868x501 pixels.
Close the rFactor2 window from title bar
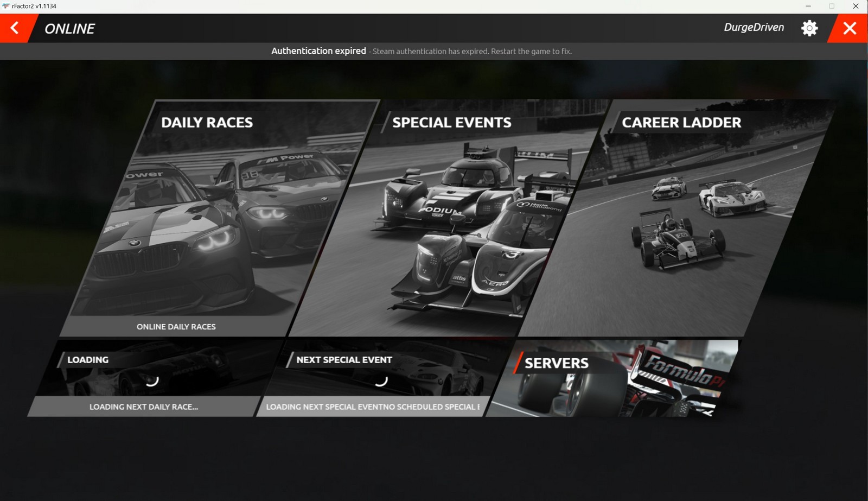pos(856,7)
